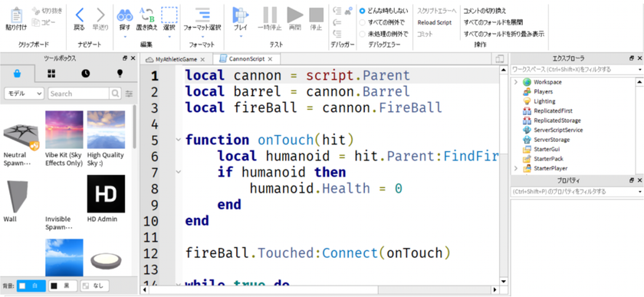644x297 pixels.
Task: Start the プレイ play test icon
Action: pos(241,15)
